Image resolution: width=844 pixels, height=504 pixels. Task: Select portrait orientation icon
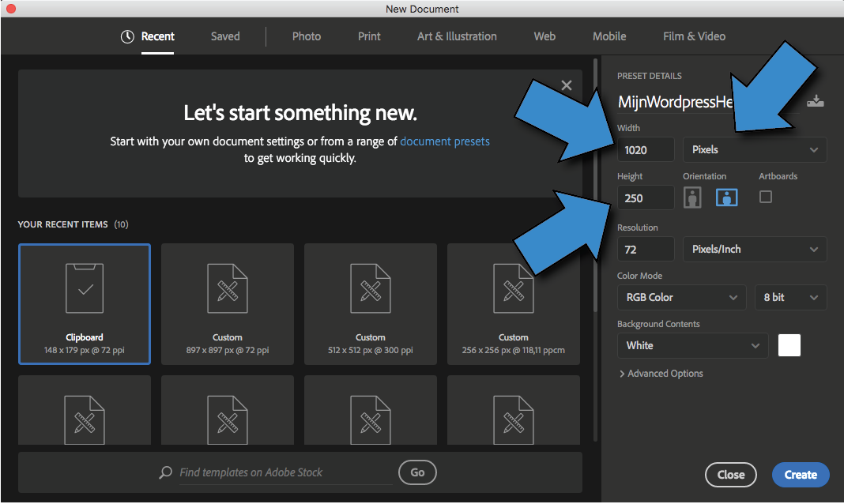[692, 197]
